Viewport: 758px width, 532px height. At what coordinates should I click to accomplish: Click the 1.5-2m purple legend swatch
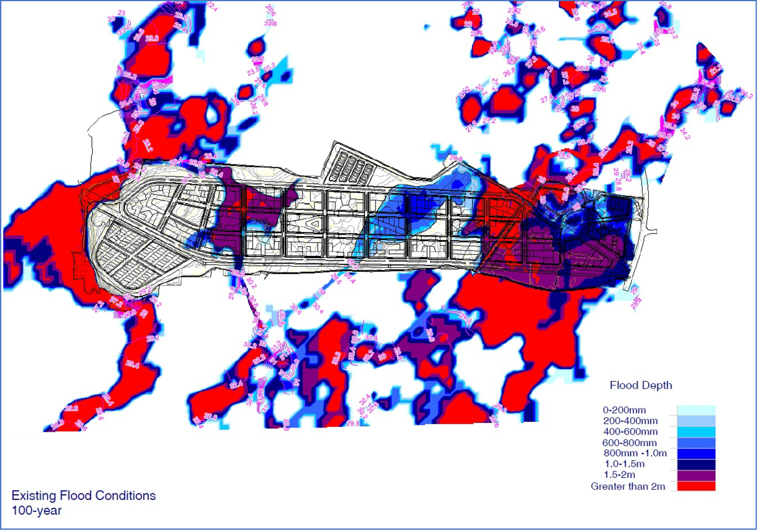(x=696, y=475)
